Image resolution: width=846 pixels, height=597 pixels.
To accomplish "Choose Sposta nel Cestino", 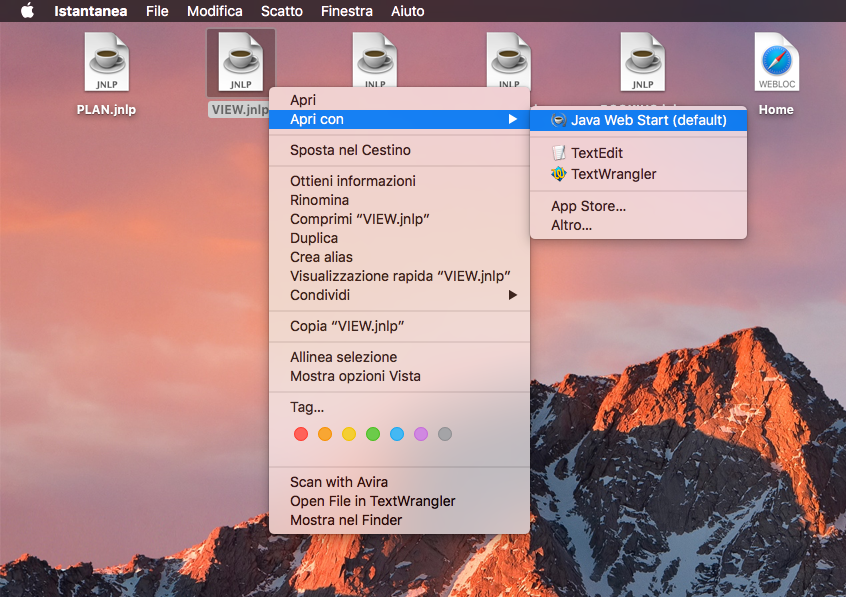I will (399, 150).
